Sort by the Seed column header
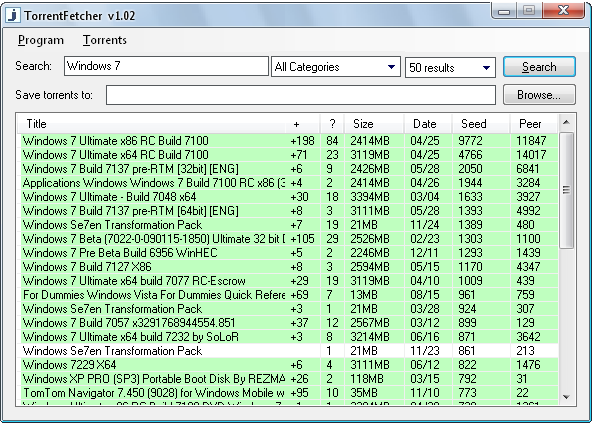The width and height of the screenshot is (593, 425). point(481,124)
